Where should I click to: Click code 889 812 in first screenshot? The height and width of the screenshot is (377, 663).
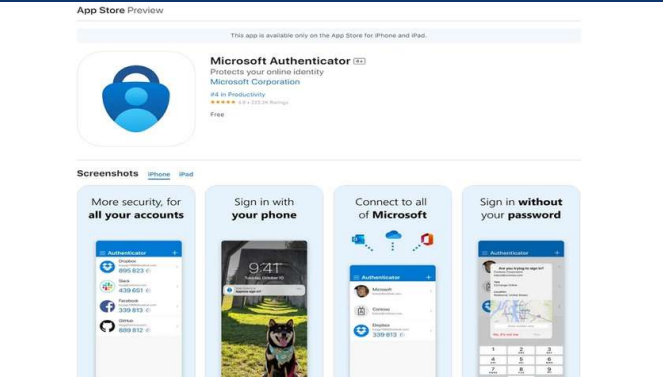tap(131, 330)
